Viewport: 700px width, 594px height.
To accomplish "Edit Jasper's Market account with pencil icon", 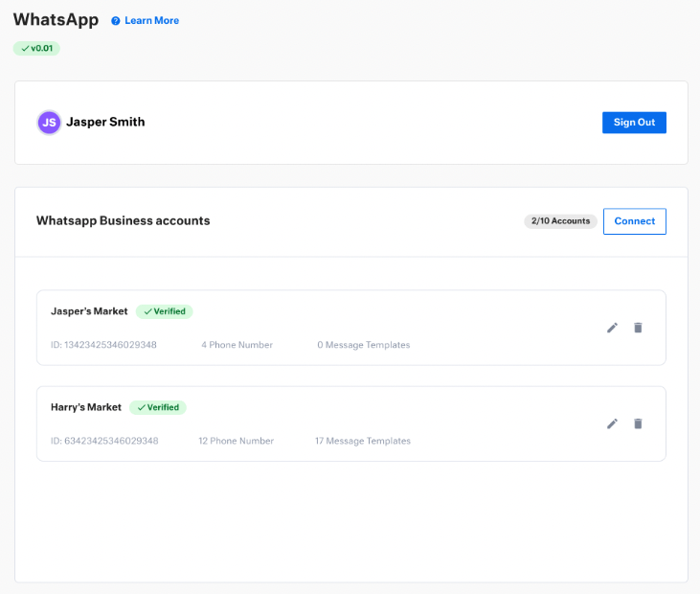I will click(x=612, y=328).
